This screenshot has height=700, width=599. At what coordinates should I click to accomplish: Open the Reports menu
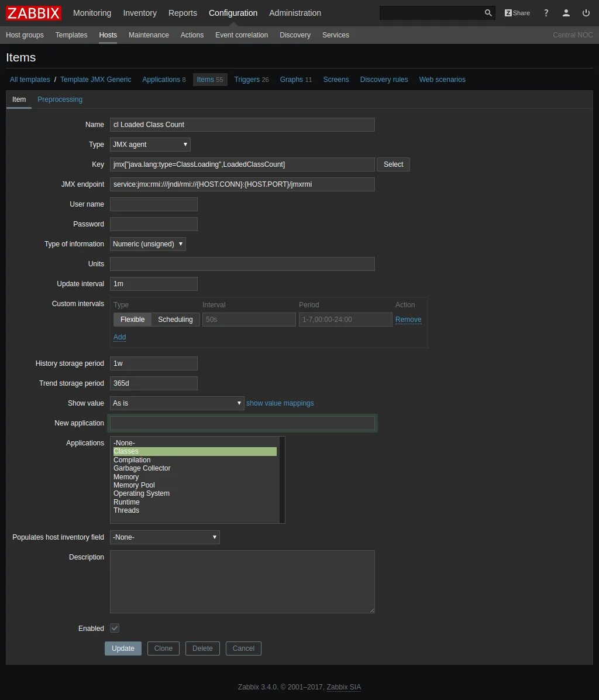click(x=183, y=13)
